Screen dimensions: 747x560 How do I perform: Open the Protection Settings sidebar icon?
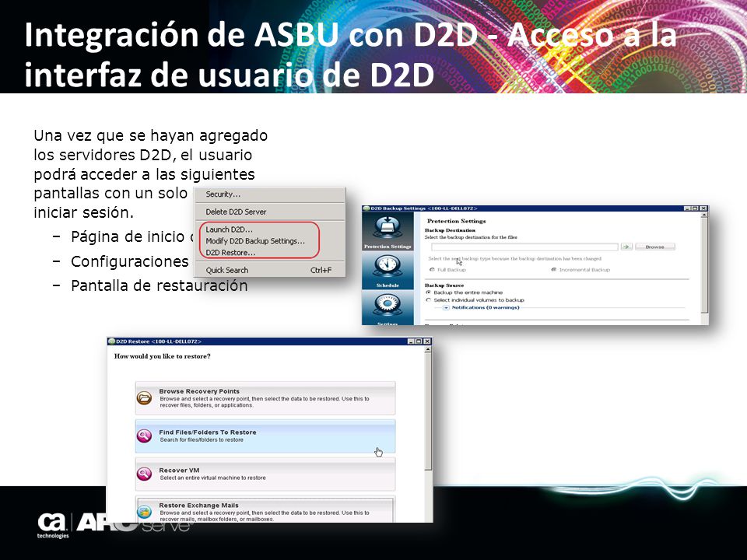388,231
